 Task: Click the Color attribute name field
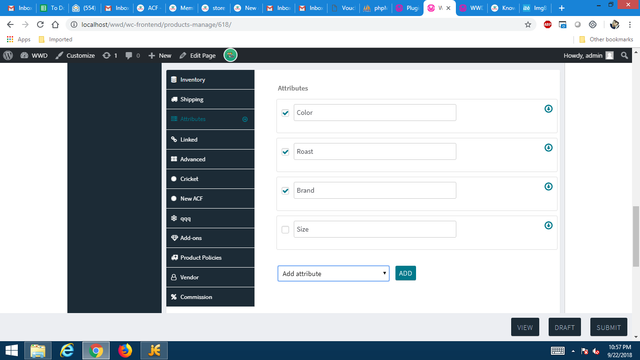tap(375, 113)
